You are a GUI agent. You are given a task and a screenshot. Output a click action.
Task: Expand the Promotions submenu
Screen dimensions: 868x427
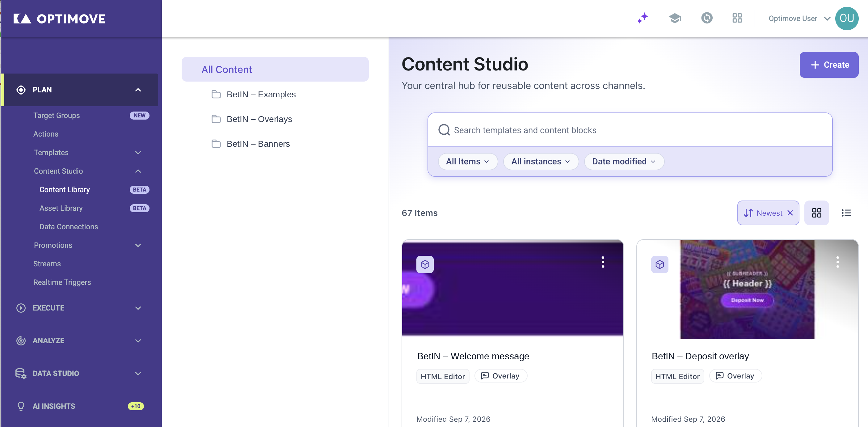click(x=138, y=245)
